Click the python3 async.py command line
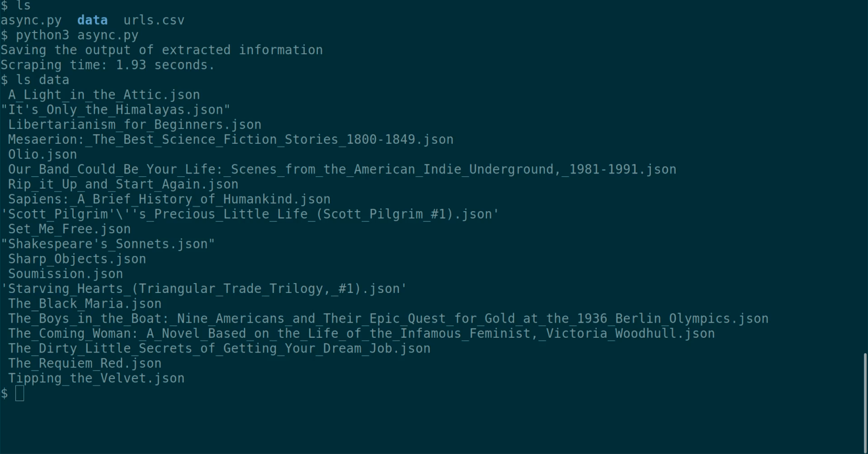 (76, 35)
